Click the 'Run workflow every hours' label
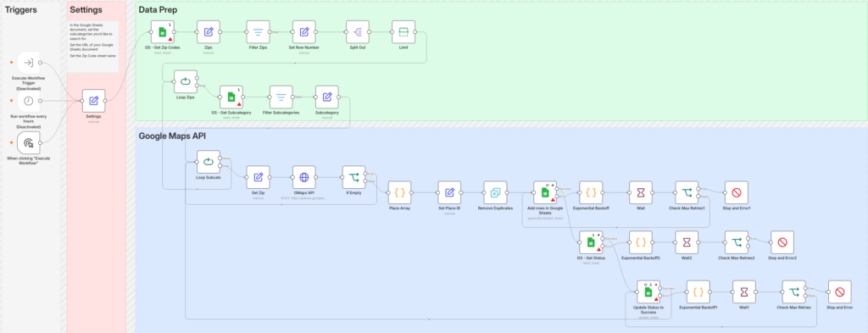 point(28,119)
